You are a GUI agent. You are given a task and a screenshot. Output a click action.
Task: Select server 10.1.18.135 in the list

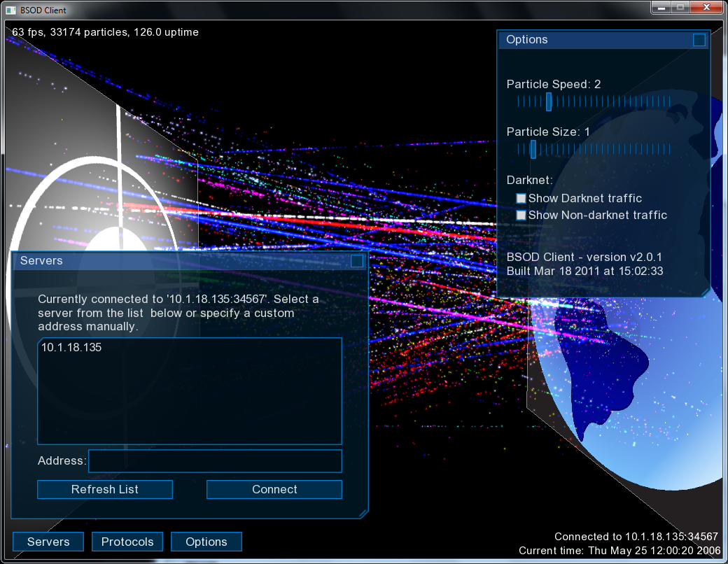coord(71,347)
